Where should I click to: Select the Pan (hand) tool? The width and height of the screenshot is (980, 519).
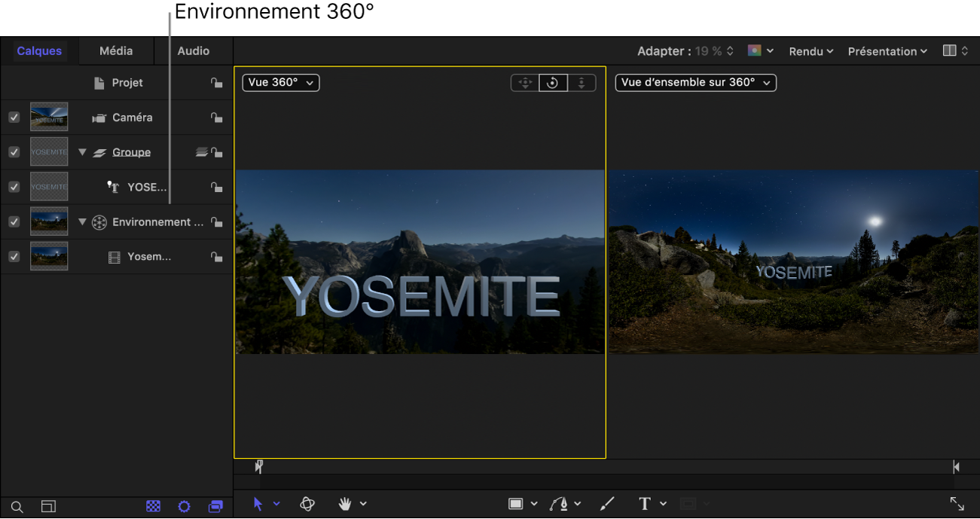(343, 503)
